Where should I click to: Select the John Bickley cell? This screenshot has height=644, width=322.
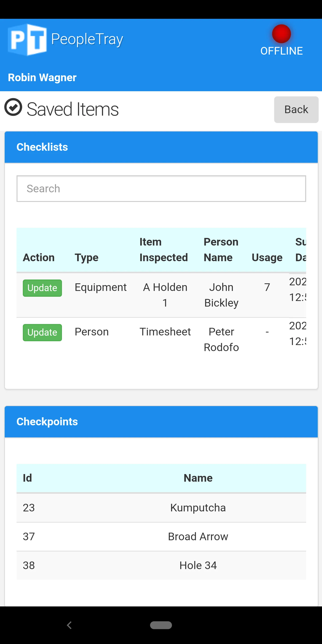pos(221,295)
